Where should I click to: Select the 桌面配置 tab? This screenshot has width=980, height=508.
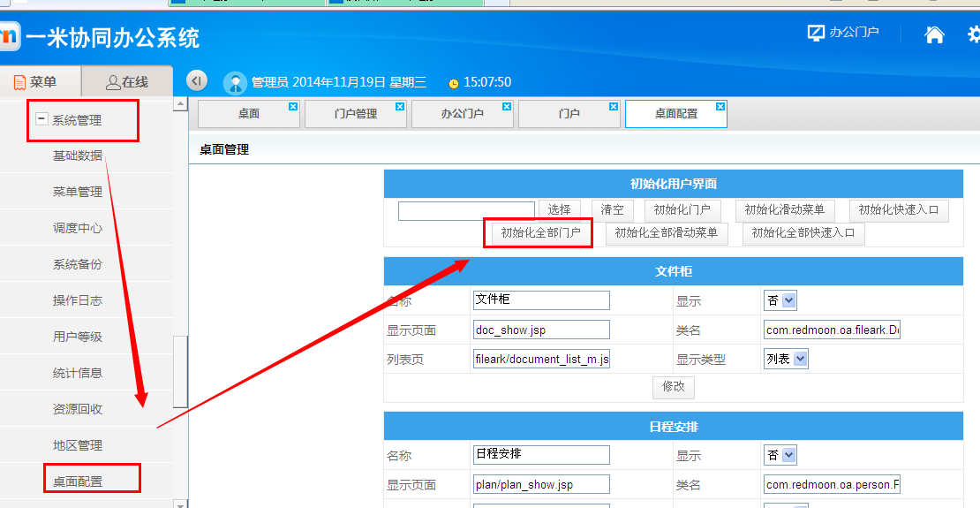pyautogui.click(x=676, y=114)
